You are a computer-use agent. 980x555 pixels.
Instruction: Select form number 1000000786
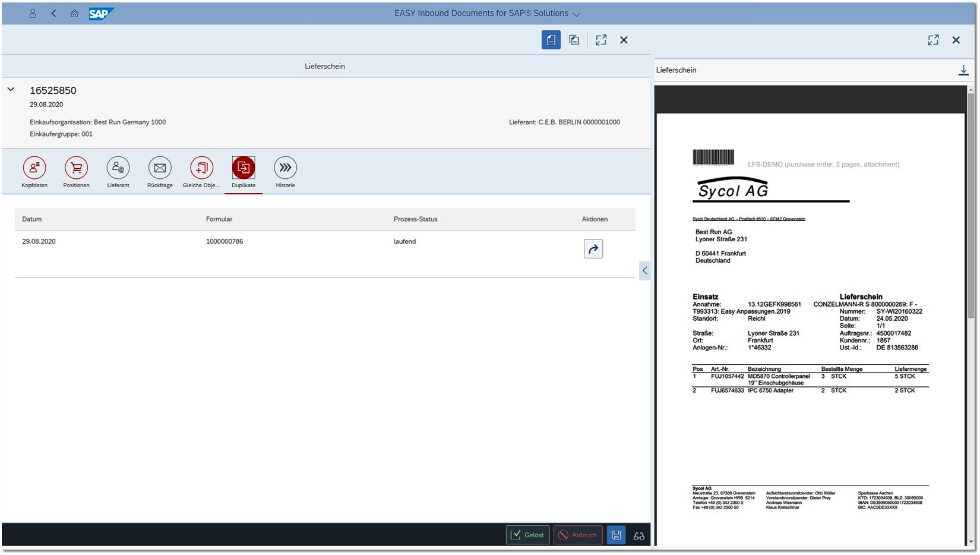tap(225, 241)
